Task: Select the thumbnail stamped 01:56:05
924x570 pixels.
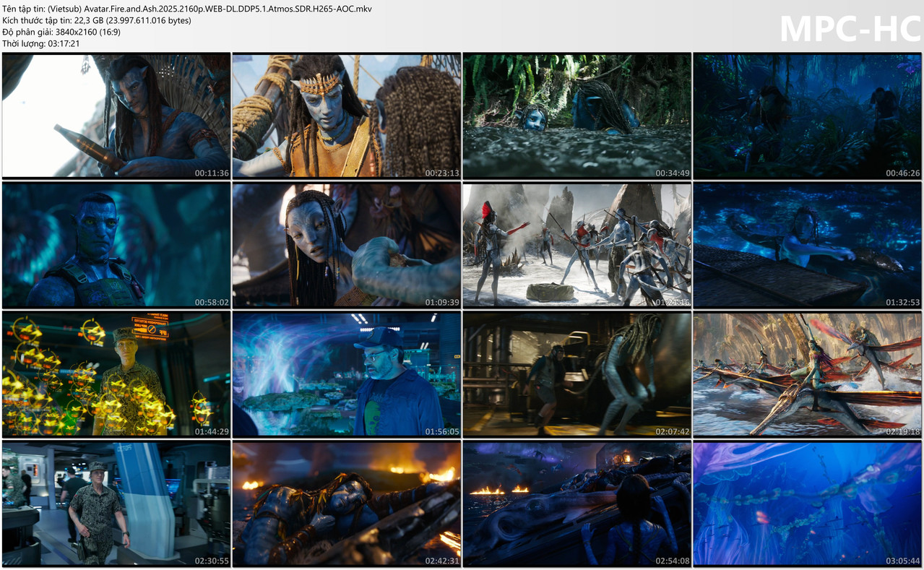Action: [x=347, y=374]
